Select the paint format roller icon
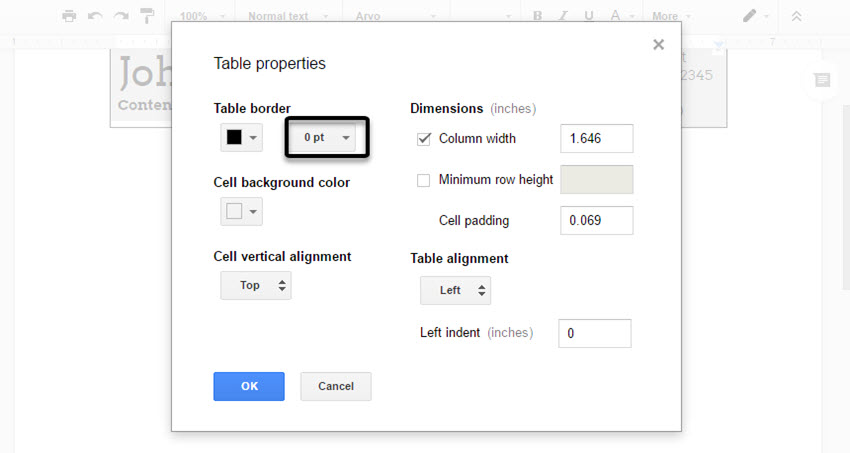The width and height of the screenshot is (850, 453). [x=147, y=16]
